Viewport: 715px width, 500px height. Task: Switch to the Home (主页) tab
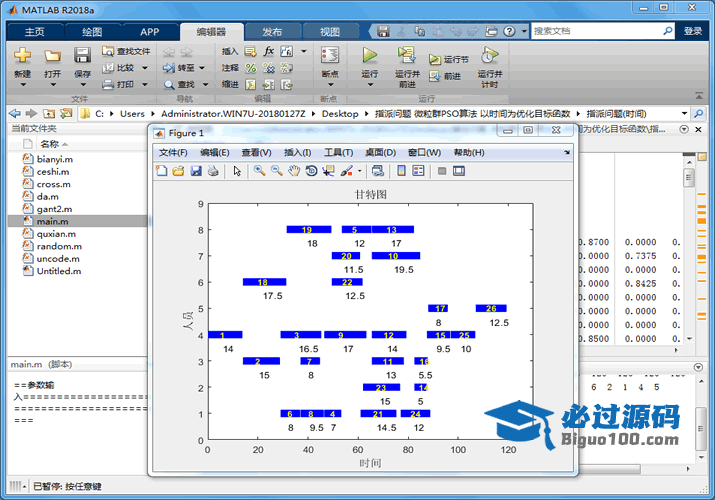click(x=34, y=31)
